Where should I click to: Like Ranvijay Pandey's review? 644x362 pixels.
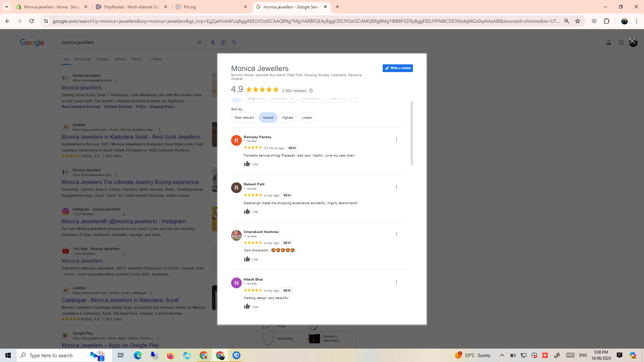[x=251, y=164]
